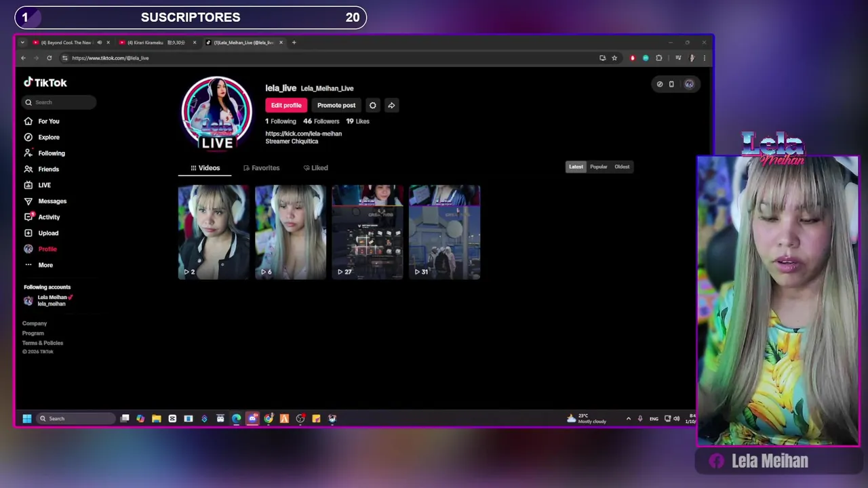The height and width of the screenshot is (488, 868).
Task: Click the TikTok logo
Action: click(x=45, y=83)
